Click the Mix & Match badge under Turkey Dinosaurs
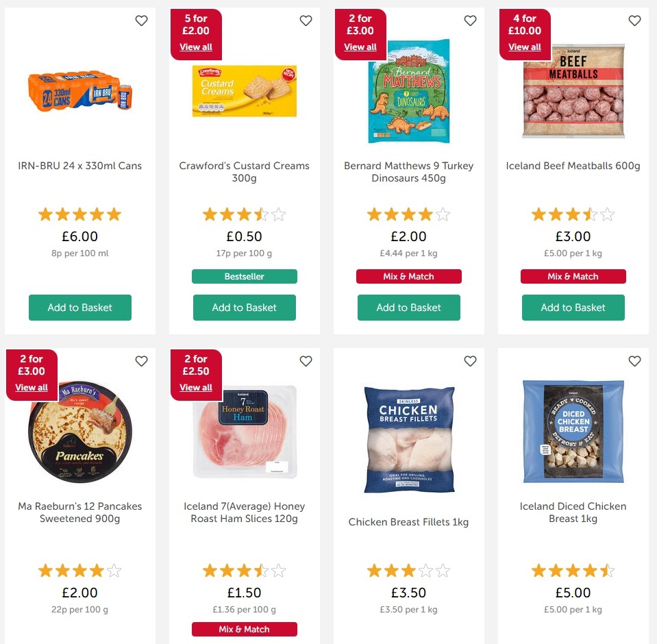This screenshot has width=657, height=644. coord(408,275)
